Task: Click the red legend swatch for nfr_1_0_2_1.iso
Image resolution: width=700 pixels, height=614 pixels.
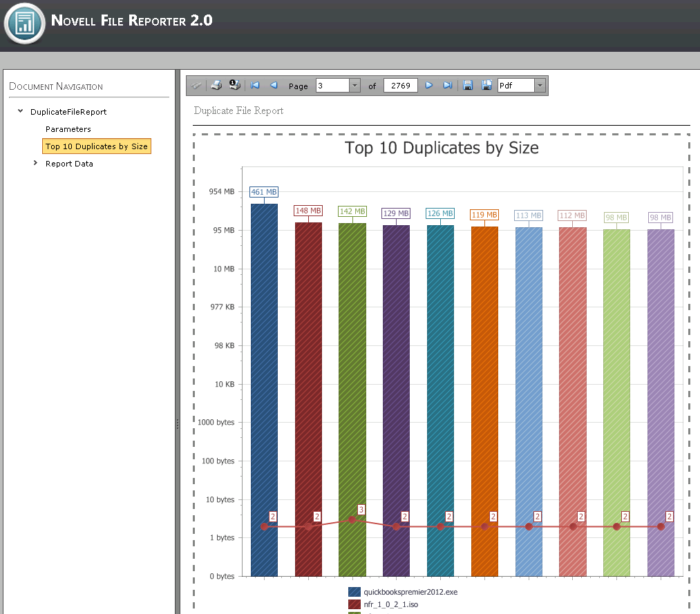Action: coord(354,604)
